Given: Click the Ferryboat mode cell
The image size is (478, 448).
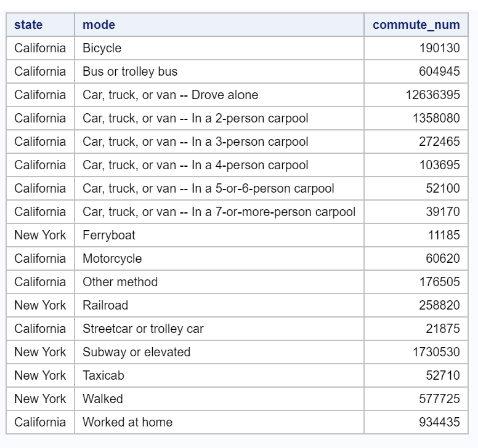Looking at the screenshot, I should pyautogui.click(x=109, y=235).
